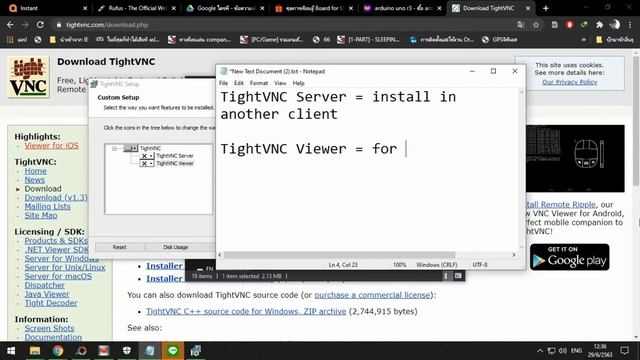Open Server for Unix/Linux link
Screen dimensions: 640x360
[65, 267]
